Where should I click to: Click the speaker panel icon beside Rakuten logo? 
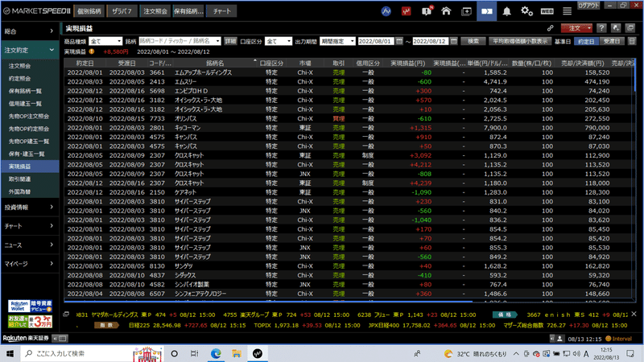pos(60,338)
